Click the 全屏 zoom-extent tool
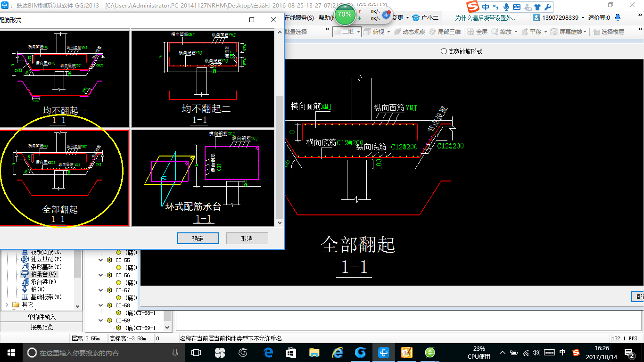 point(478,32)
